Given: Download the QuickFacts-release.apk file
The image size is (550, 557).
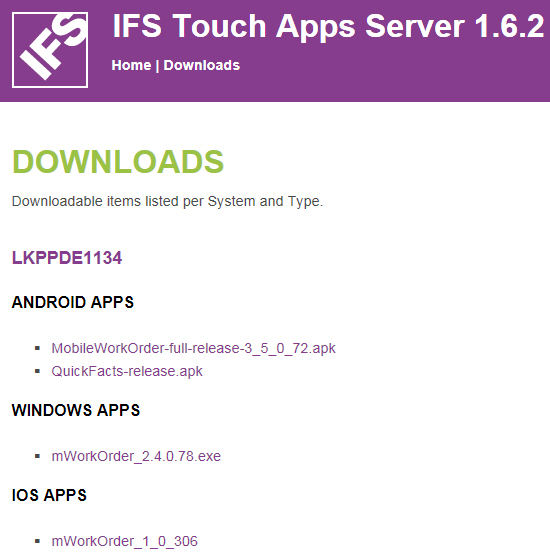Looking at the screenshot, I should (x=127, y=371).
